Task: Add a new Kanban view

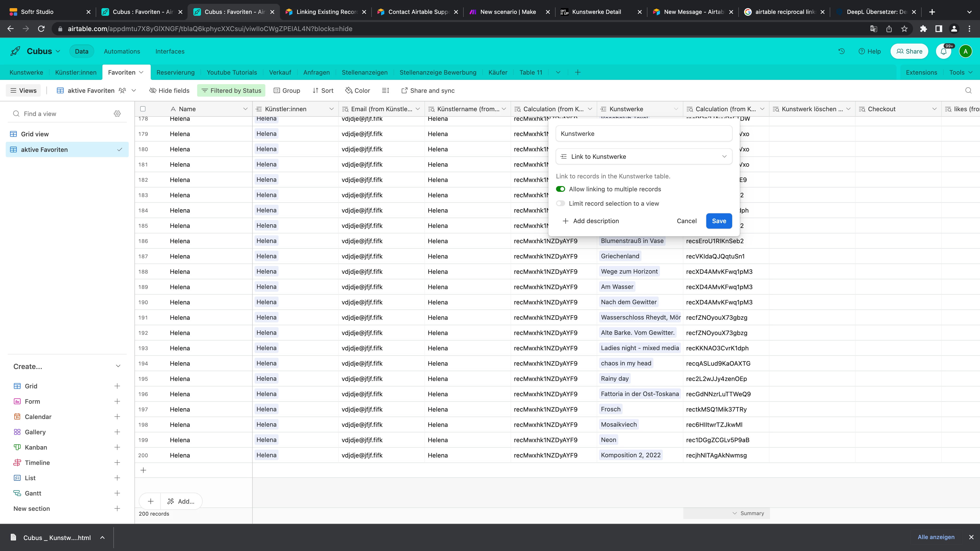Action: click(117, 447)
